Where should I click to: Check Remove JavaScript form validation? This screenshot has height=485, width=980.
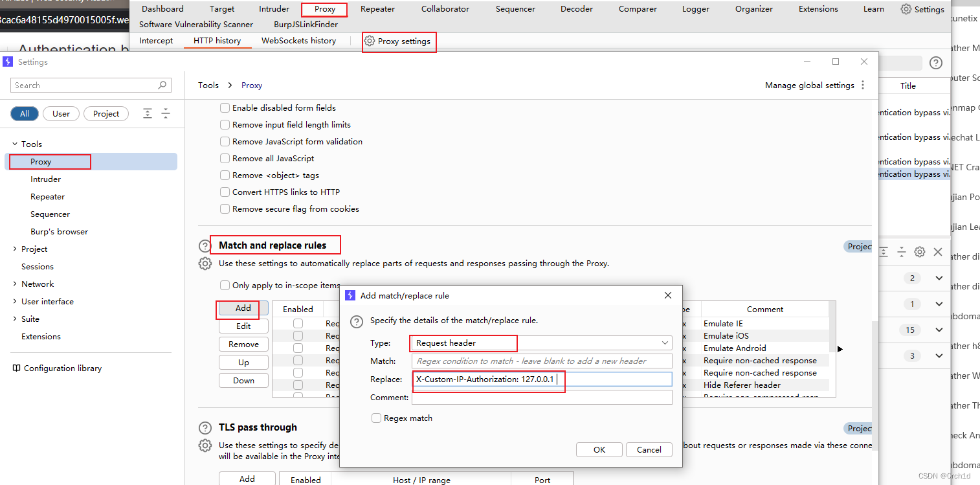[x=225, y=142]
